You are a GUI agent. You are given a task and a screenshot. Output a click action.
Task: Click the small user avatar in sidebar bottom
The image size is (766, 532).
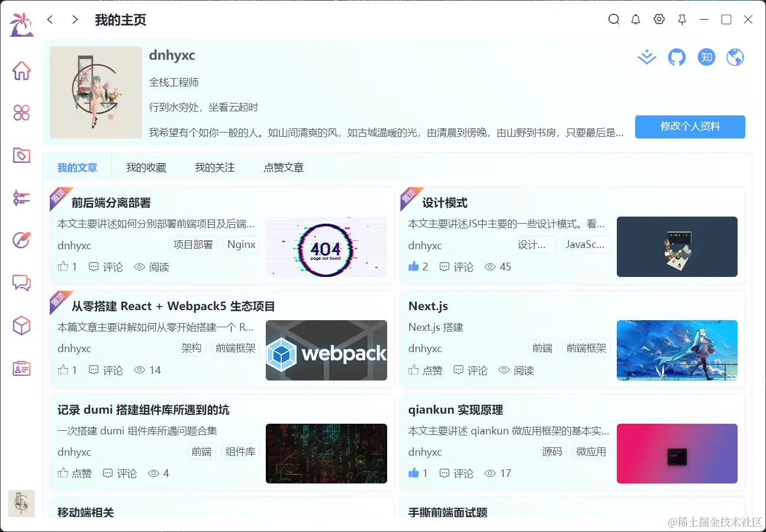pyautogui.click(x=21, y=503)
